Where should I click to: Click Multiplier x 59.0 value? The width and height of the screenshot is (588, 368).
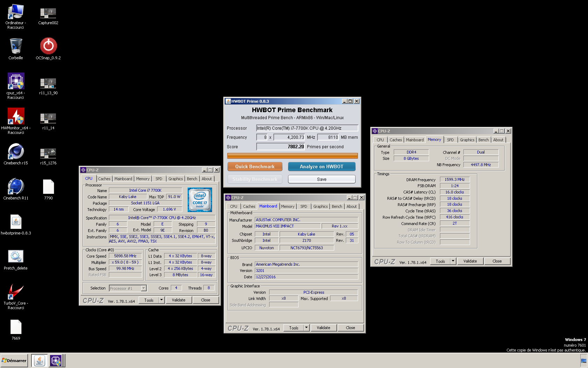pos(125,262)
